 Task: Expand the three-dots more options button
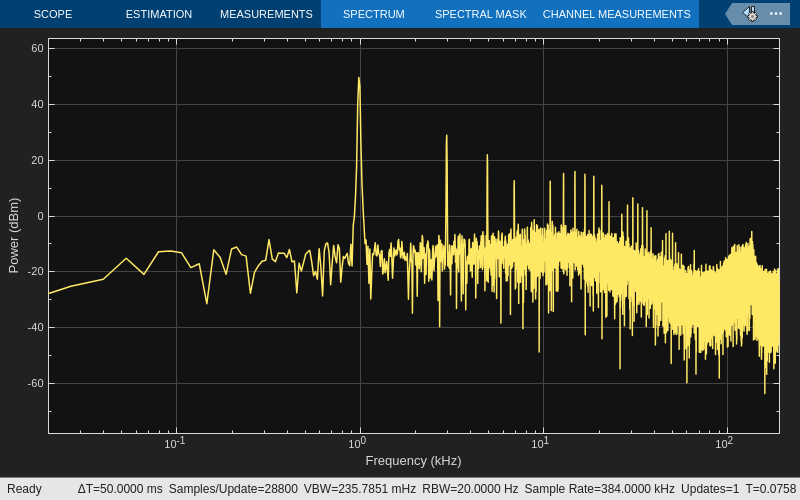(776, 14)
